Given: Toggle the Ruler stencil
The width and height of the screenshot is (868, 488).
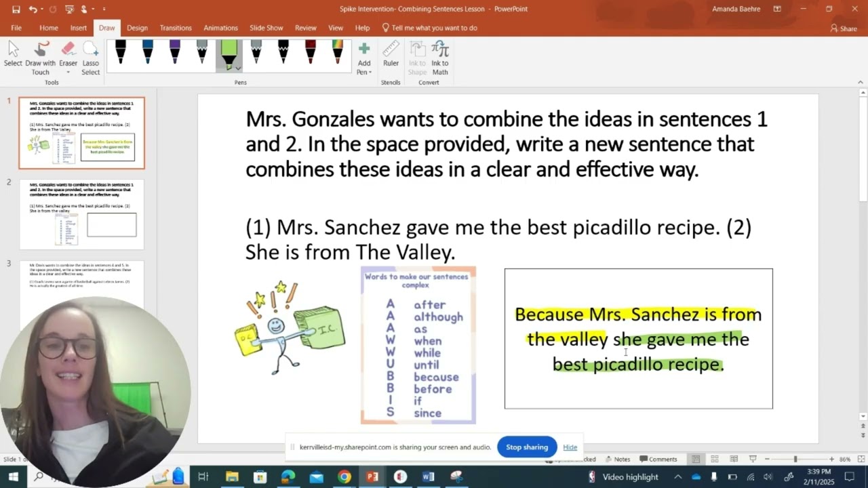Looking at the screenshot, I should pos(391,54).
